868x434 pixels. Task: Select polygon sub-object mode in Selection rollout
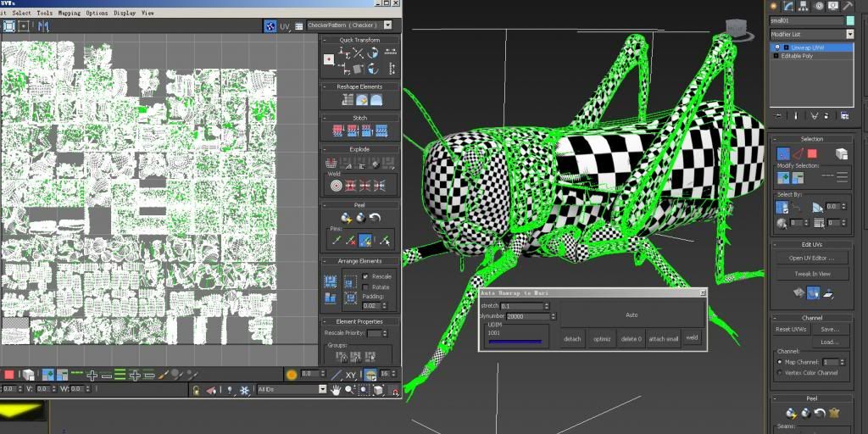pyautogui.click(x=812, y=154)
